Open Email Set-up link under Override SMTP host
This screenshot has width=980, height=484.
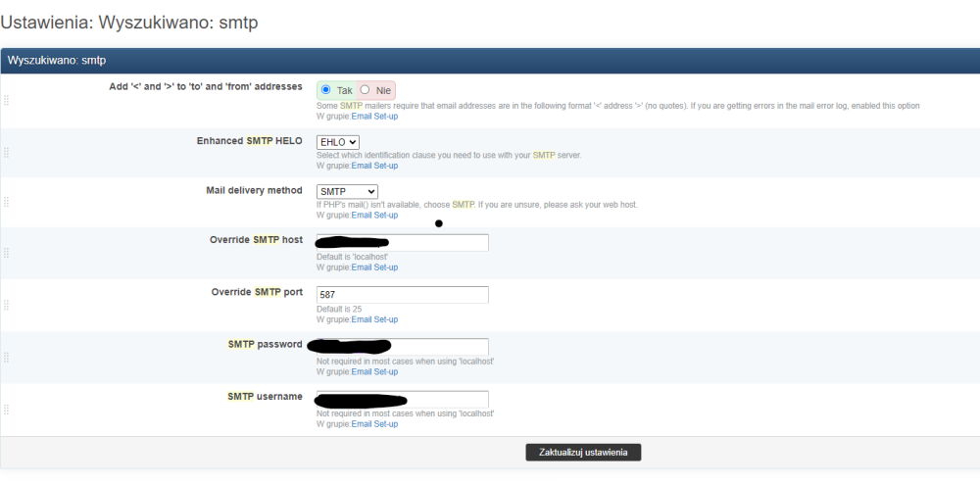pyautogui.click(x=374, y=267)
